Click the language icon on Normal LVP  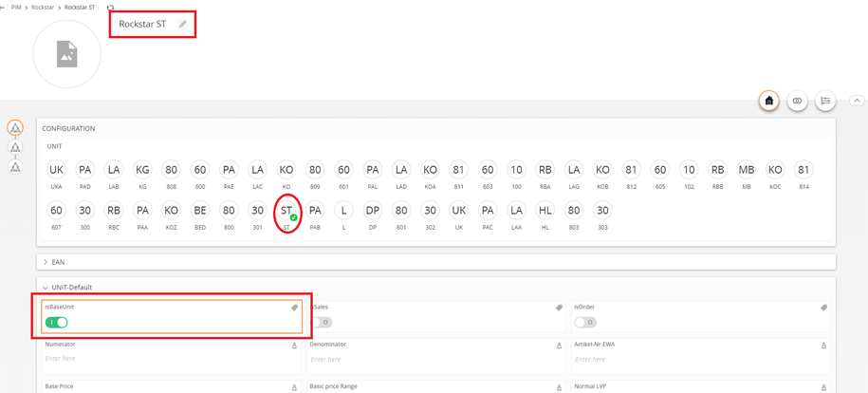coord(823,387)
